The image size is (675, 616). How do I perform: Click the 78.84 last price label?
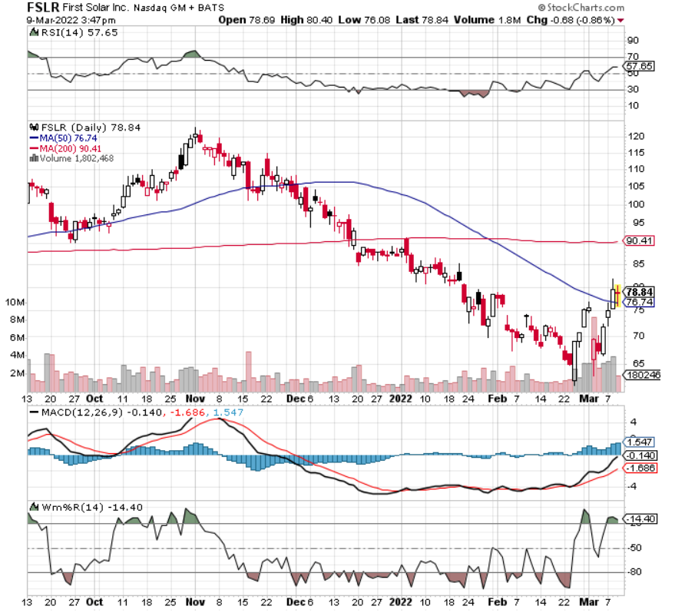[640, 293]
